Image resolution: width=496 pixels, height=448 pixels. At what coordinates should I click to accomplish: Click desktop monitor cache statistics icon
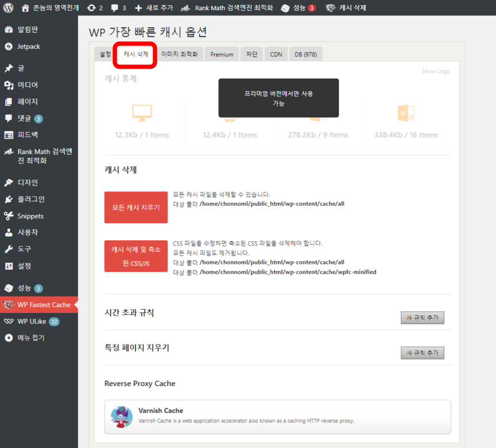tap(142, 113)
